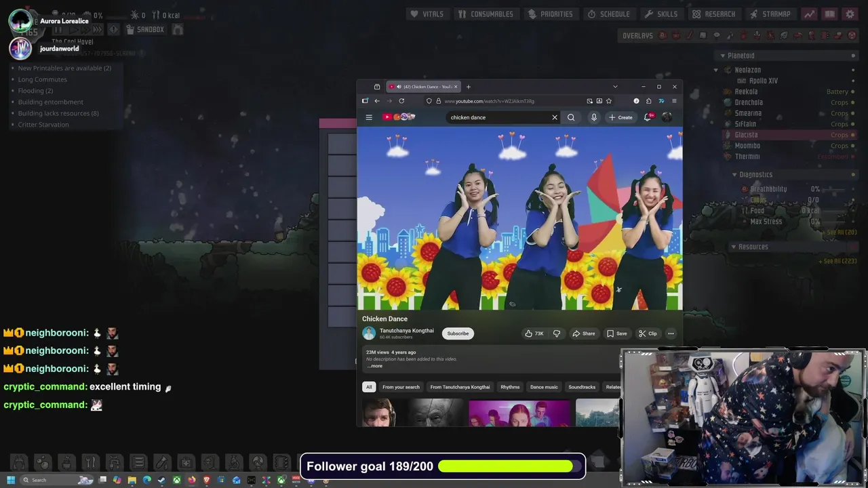This screenshot has height=488, width=868.
Task: Share the Chicken Dance video
Action: tap(583, 333)
